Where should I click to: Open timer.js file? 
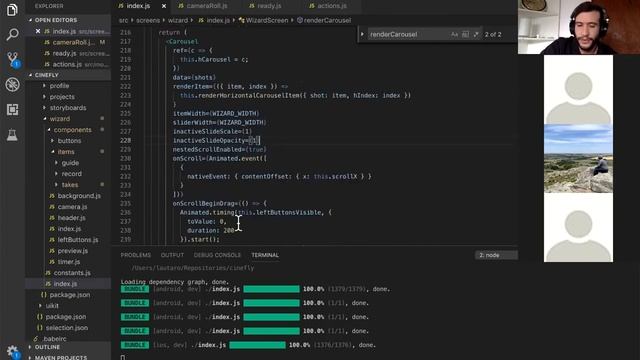coord(69,262)
